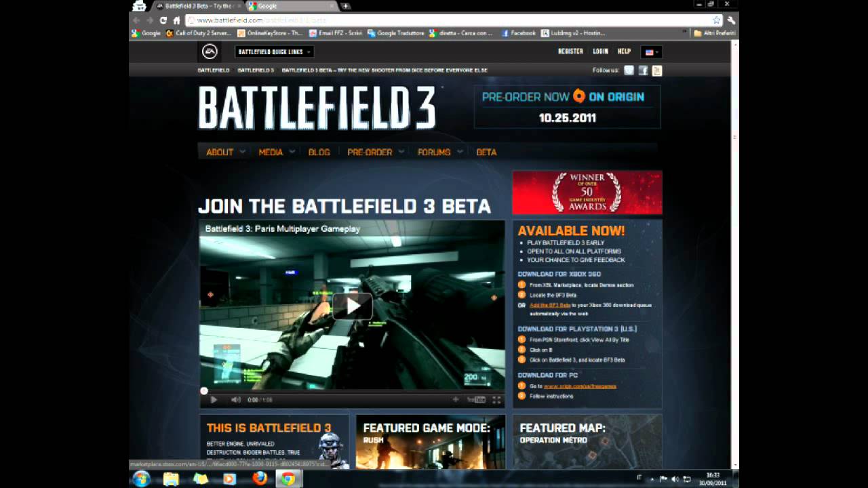Play the Paris Multiplayer Gameplay video
This screenshot has width=868, height=488.
point(353,306)
